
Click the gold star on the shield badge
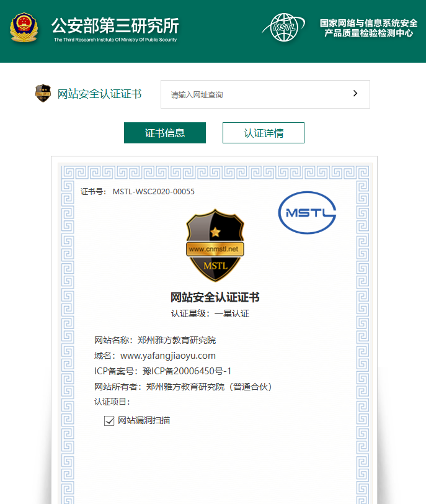pos(215,233)
